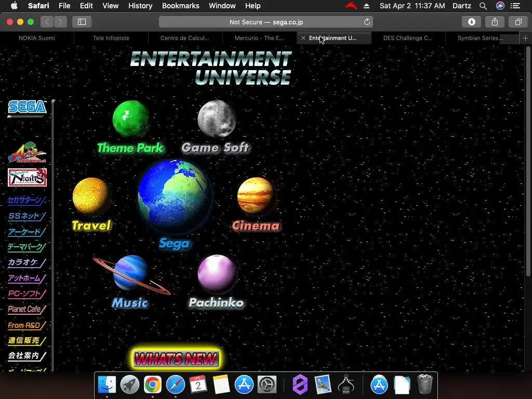532x399 pixels.
Task: Open the PC-ソフト sidebar link
Action: [x=26, y=294]
